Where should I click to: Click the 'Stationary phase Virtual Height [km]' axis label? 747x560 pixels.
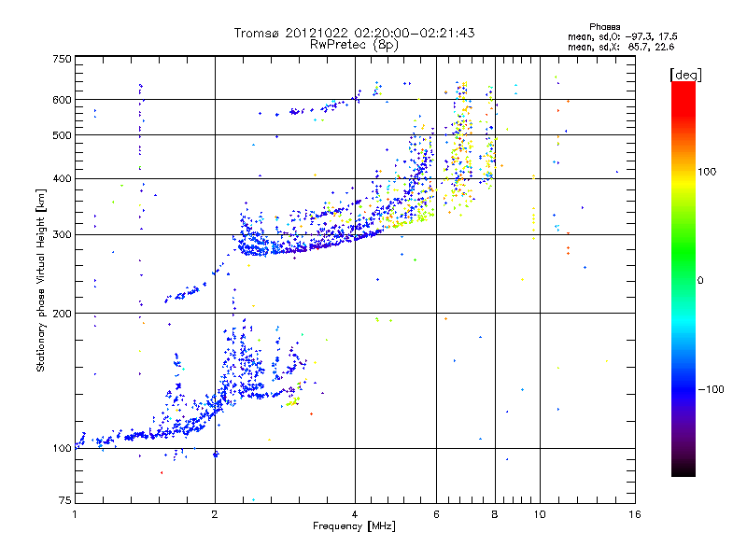click(x=40, y=280)
